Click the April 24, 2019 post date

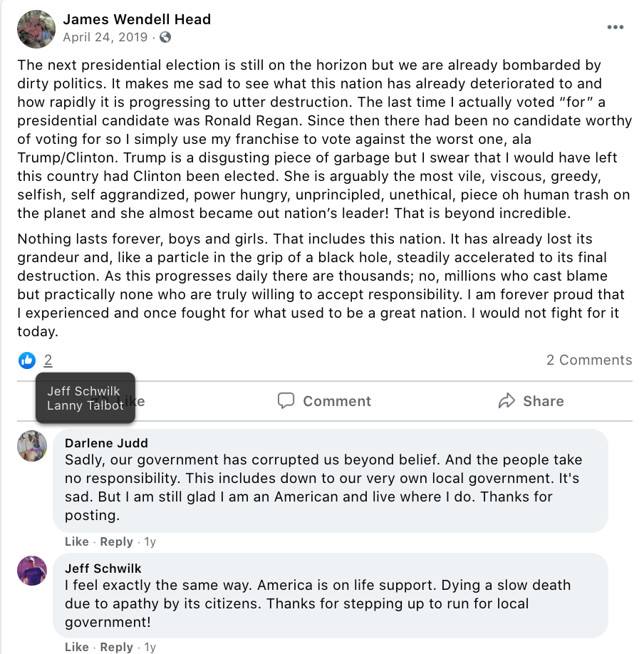[x=105, y=37]
